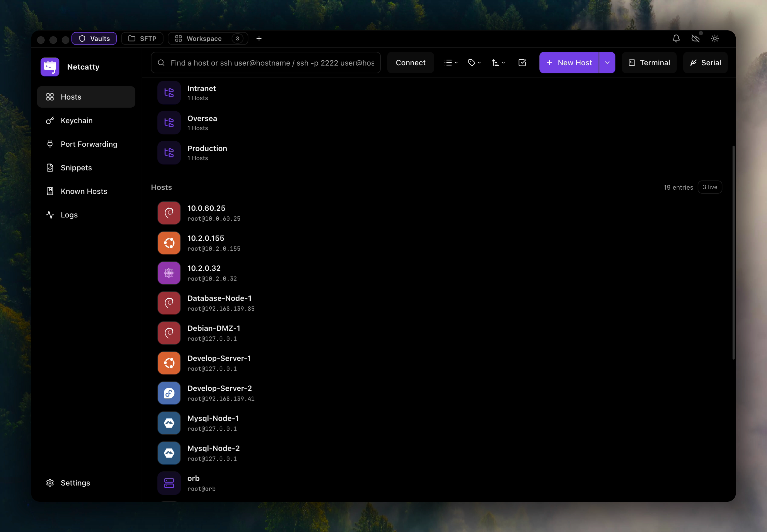Switch to the Workspace tab
The image size is (767, 532).
pyautogui.click(x=204, y=39)
